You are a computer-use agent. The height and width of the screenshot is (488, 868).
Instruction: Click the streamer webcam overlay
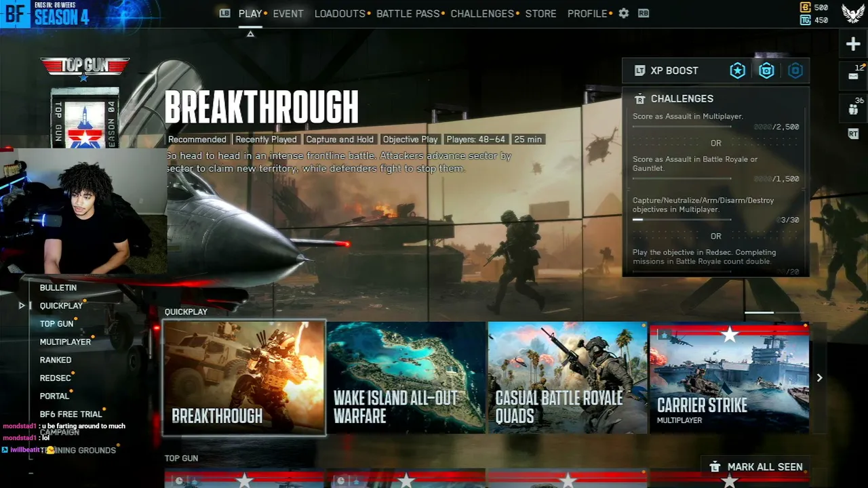(83, 211)
